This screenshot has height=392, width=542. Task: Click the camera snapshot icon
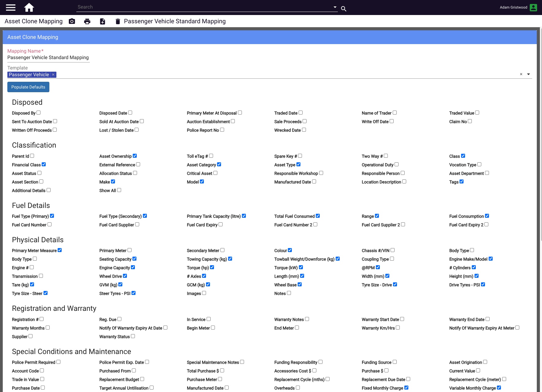click(72, 21)
